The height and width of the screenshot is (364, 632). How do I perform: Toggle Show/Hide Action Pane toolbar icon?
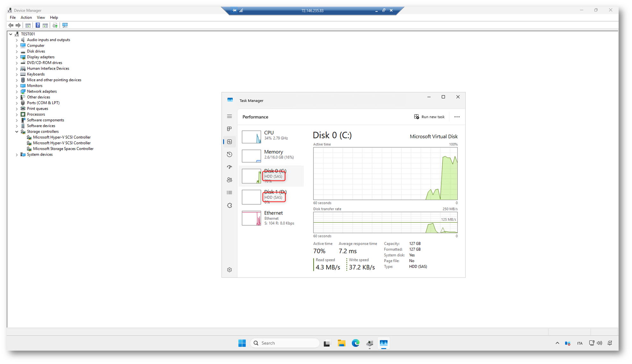pyautogui.click(x=45, y=25)
